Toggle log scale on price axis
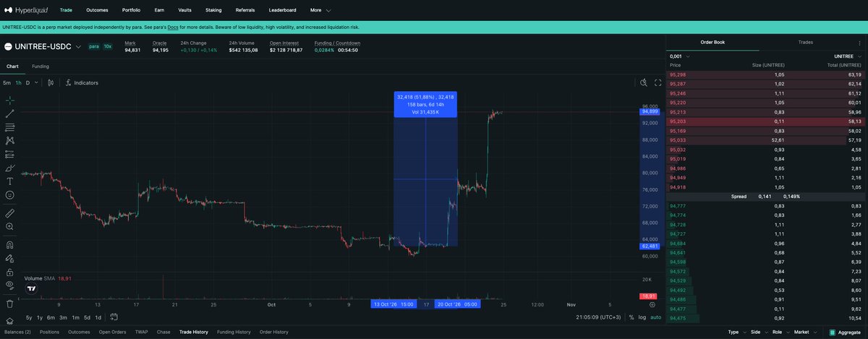 pos(642,317)
